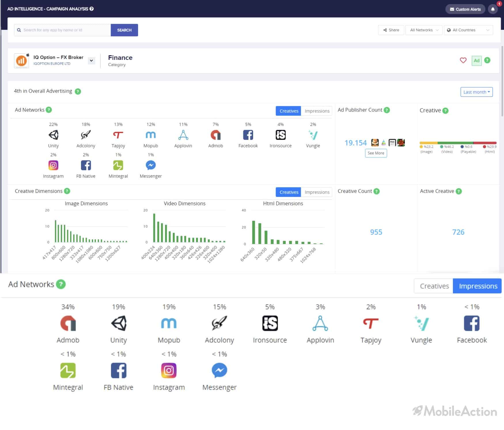The width and height of the screenshot is (504, 430).
Task: Click the large Tapjoy icon at 2% impressions
Action: (371, 323)
